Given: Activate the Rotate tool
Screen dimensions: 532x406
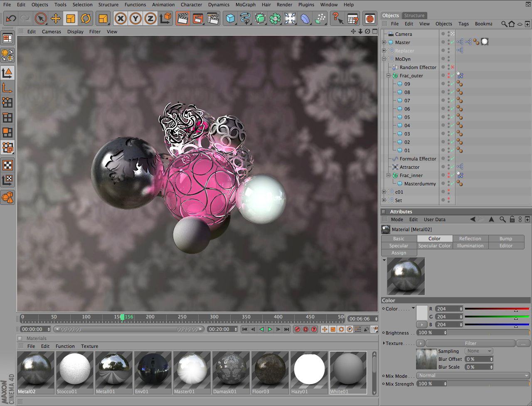Looking at the screenshot, I should [x=86, y=18].
